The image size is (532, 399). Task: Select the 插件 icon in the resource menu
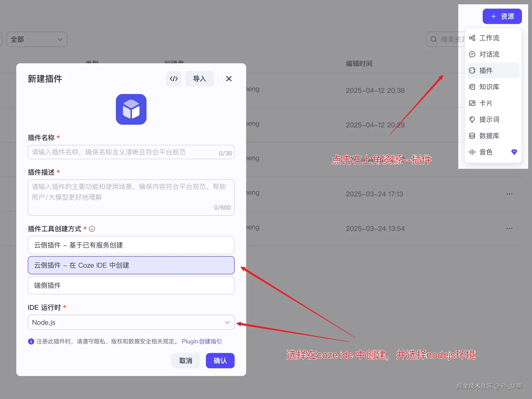472,70
